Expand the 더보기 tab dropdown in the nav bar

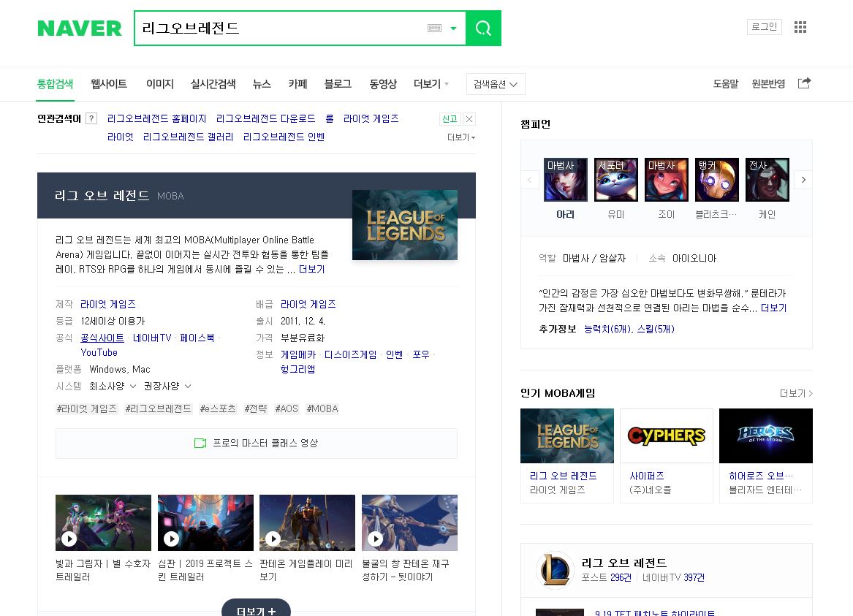click(x=431, y=84)
